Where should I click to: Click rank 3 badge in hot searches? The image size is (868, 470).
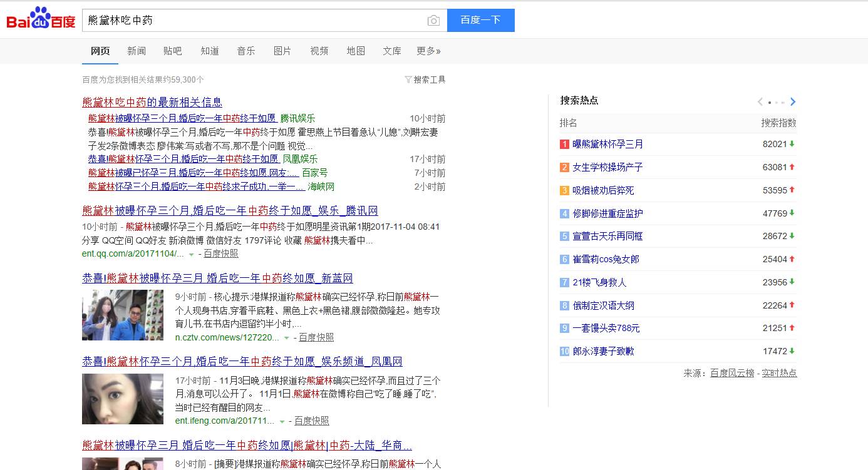(564, 191)
